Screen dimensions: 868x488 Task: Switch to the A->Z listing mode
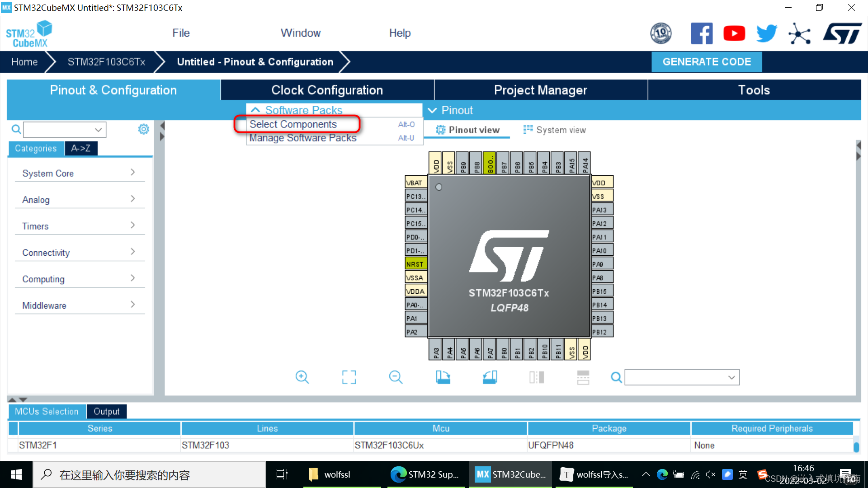pyautogui.click(x=80, y=148)
